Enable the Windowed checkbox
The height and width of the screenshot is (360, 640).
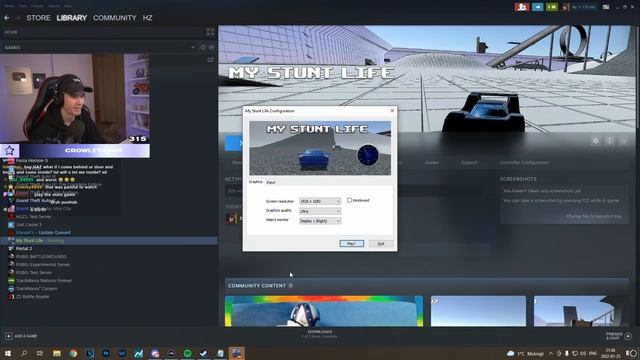(x=349, y=200)
